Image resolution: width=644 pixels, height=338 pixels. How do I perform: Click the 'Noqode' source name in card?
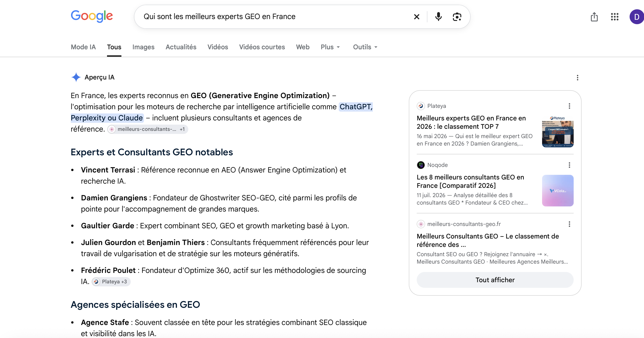pos(437,165)
